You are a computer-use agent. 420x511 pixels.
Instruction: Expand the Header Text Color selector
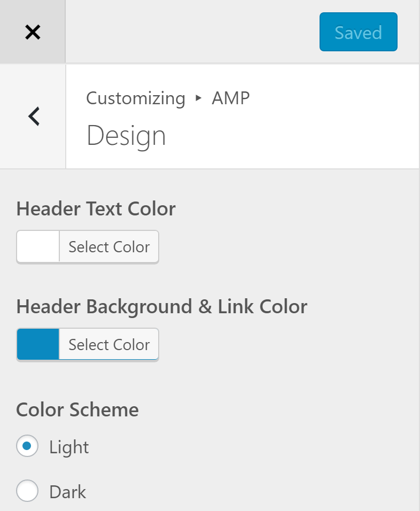(x=108, y=246)
